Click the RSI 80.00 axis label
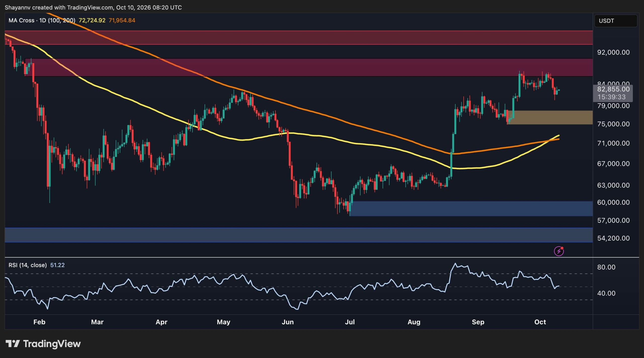644x358 pixels. [606, 267]
